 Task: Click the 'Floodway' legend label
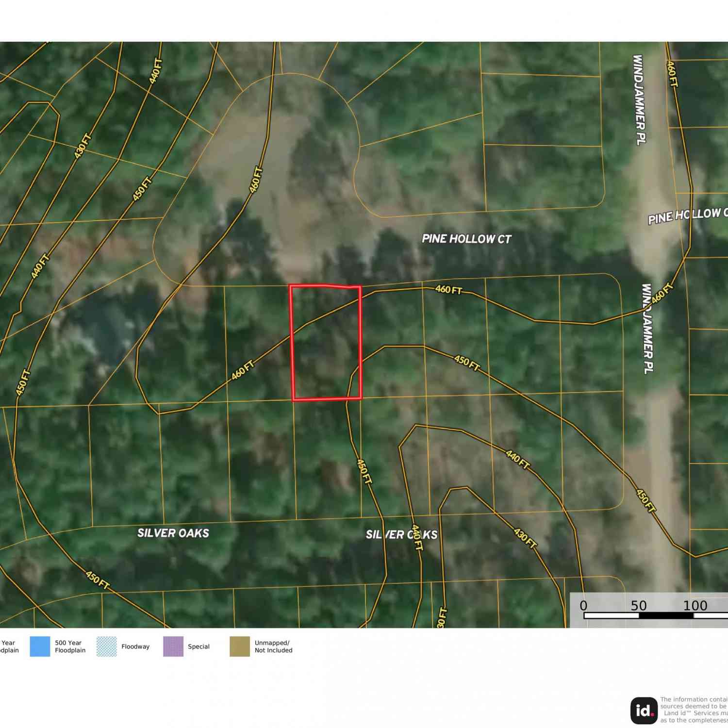135,646
